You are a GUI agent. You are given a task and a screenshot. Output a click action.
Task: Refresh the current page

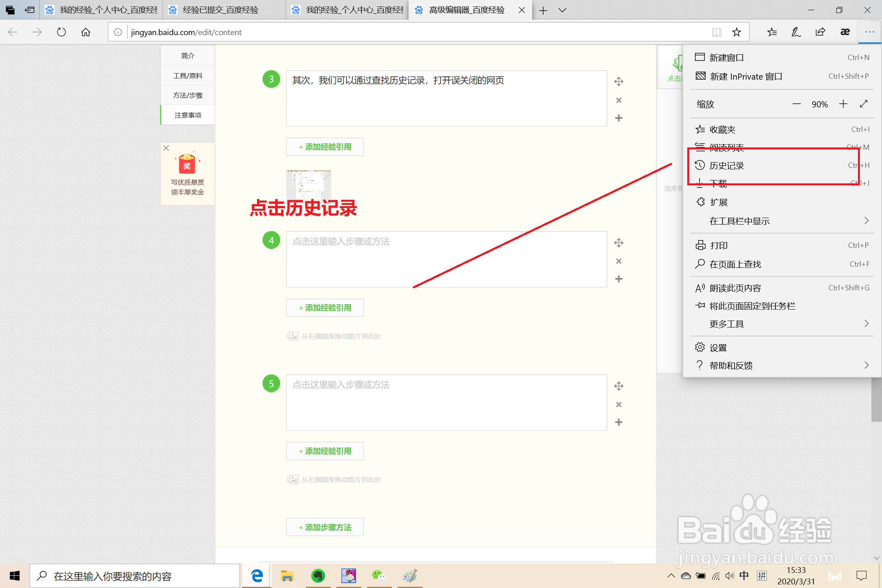pyautogui.click(x=61, y=32)
